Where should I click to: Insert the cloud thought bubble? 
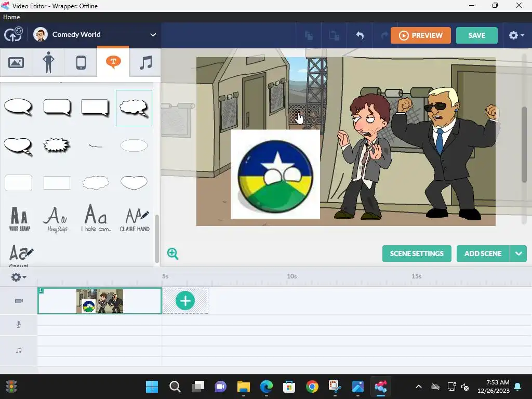134,108
